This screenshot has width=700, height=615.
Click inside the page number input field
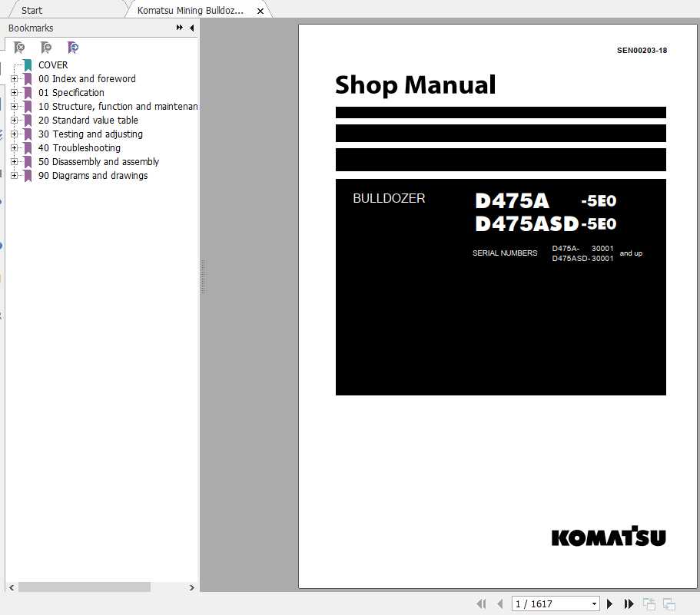(546, 603)
